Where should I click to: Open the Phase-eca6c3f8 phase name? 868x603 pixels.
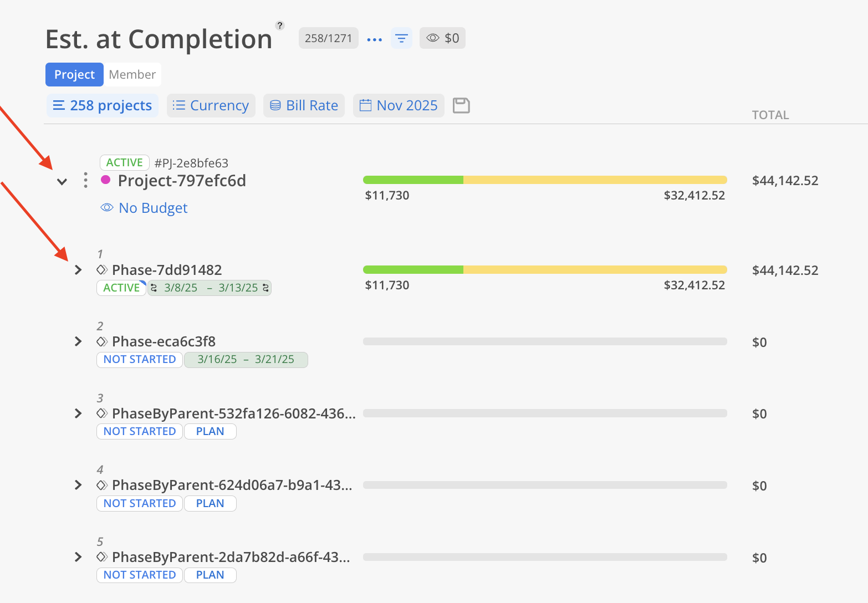tap(164, 341)
